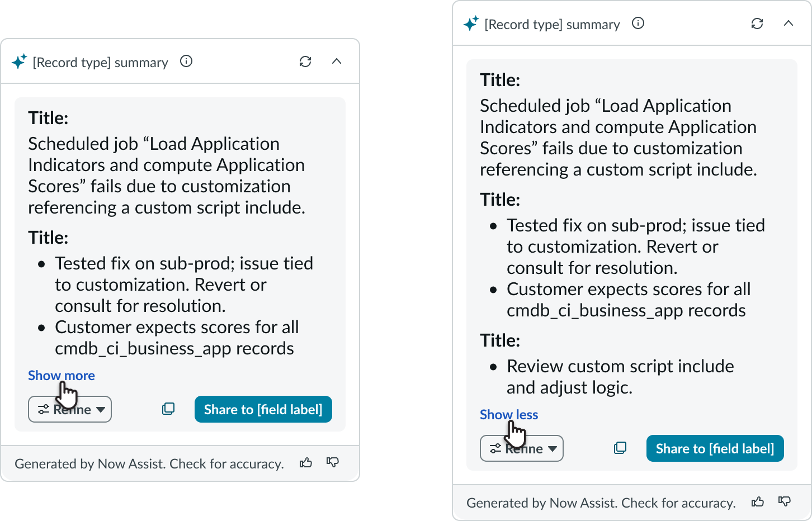The image size is (812, 521).
Task: Click Share to [field label] on right panel
Action: (x=715, y=448)
